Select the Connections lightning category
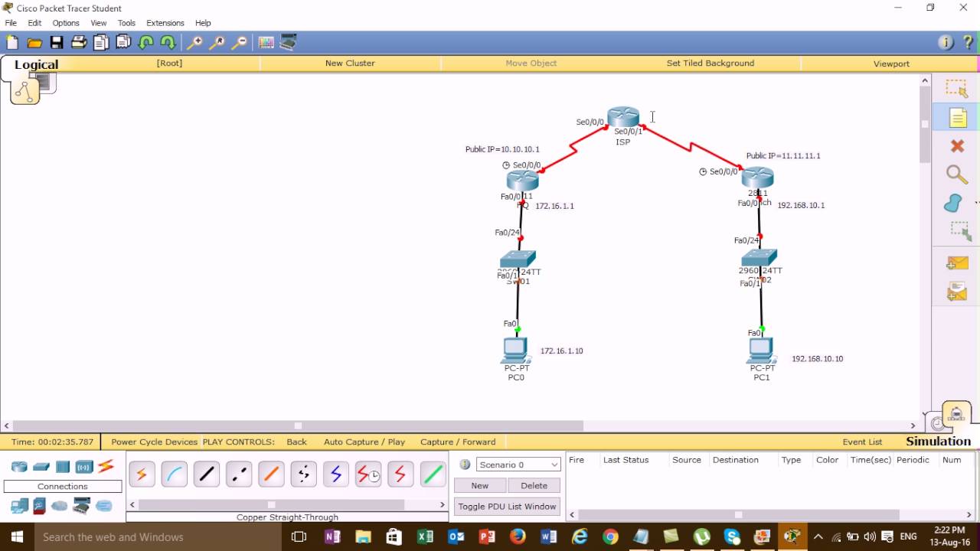This screenshot has width=980, height=551. [106, 466]
